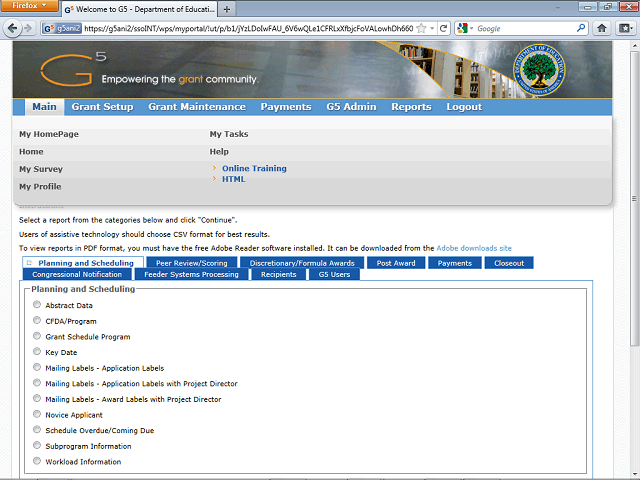Viewport: 640px width, 480px height.
Task: Follow the Adobe downloads site link
Action: click(x=474, y=248)
